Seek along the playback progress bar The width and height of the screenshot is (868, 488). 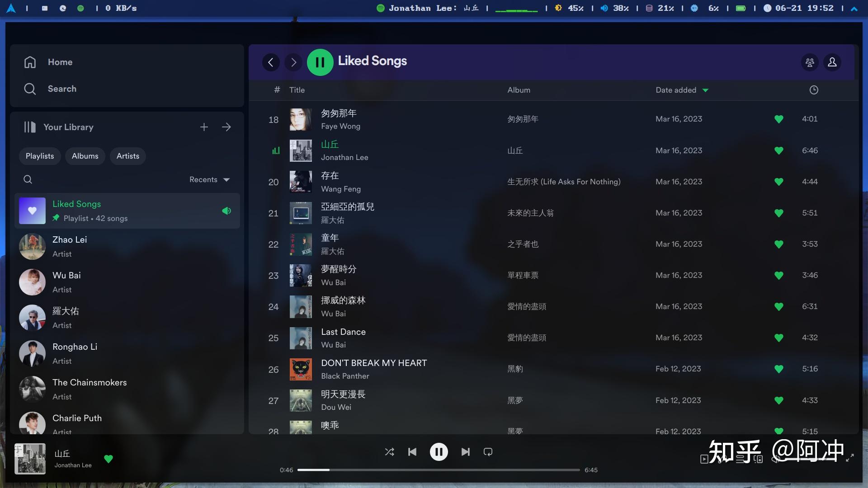439,470
